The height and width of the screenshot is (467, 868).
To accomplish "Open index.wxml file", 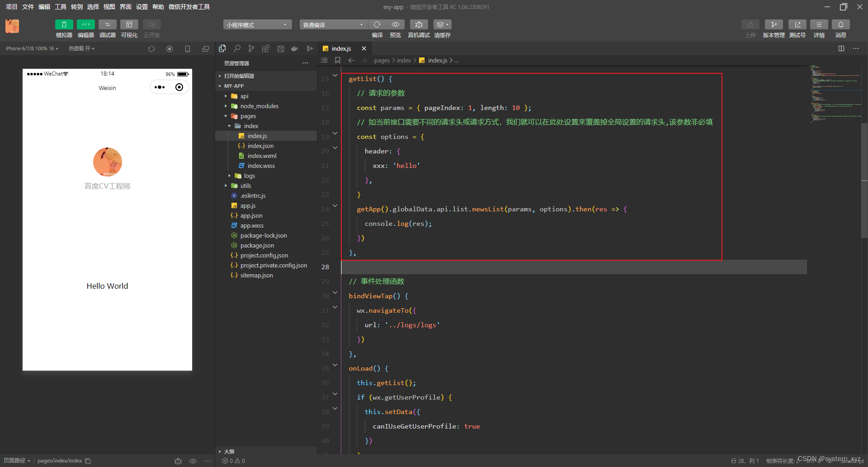I will pos(266,156).
